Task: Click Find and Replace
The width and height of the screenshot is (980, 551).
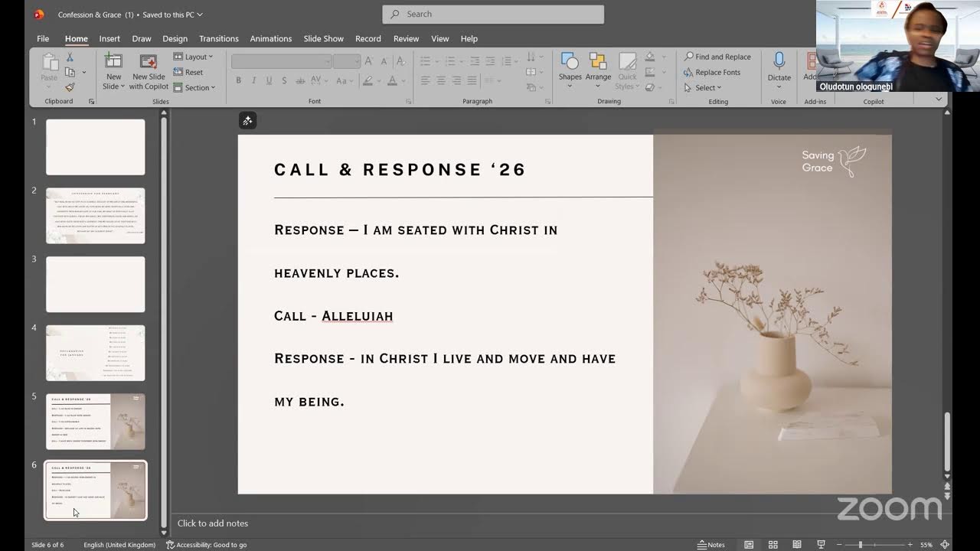Action: 717,57
